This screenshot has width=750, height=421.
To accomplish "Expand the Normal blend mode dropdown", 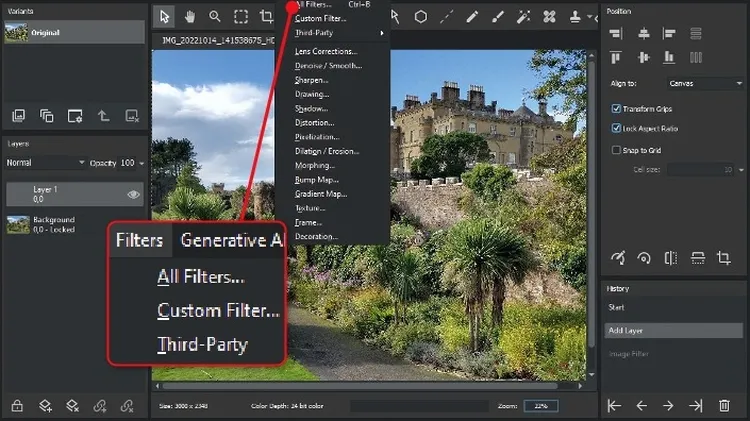I will point(45,163).
